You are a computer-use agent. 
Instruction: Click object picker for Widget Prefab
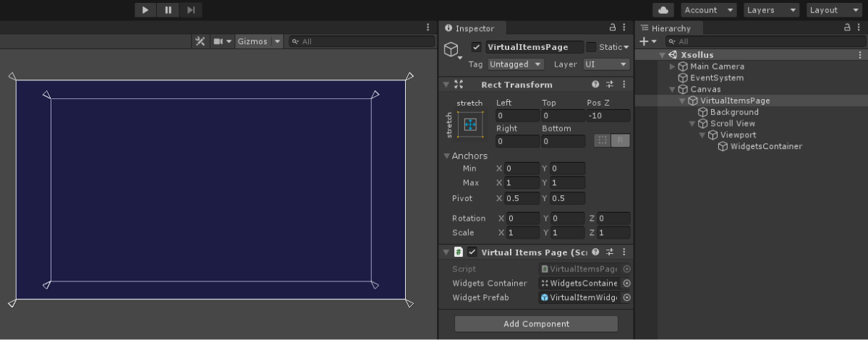(x=627, y=297)
